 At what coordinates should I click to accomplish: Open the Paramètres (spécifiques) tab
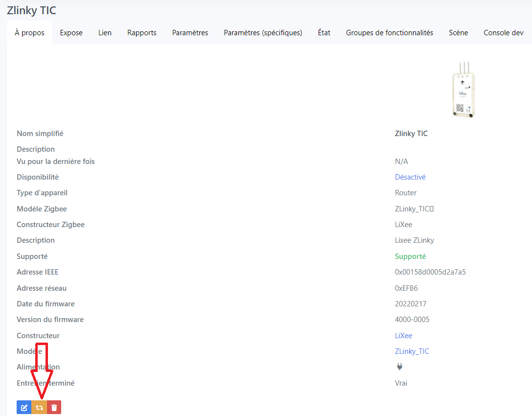pyautogui.click(x=263, y=33)
